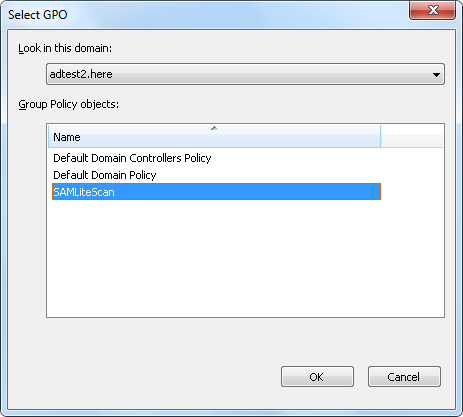Select Default Domain Controllers Policy

coord(132,158)
